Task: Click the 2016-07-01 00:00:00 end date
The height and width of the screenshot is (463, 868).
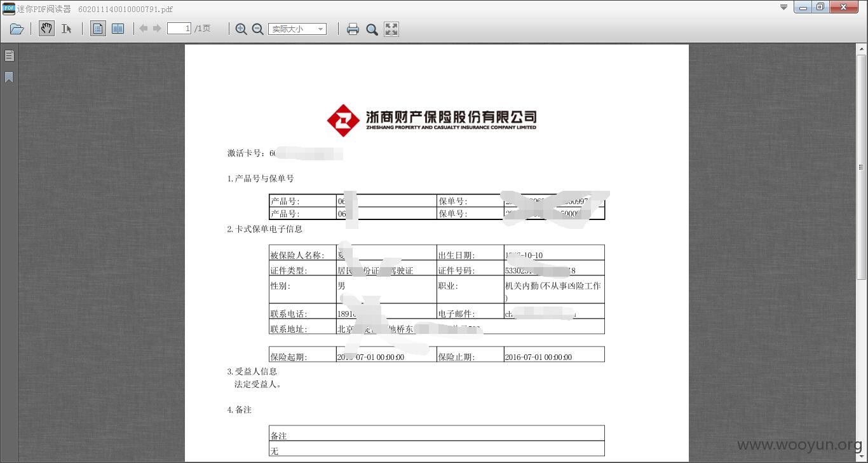Action: tap(538, 357)
